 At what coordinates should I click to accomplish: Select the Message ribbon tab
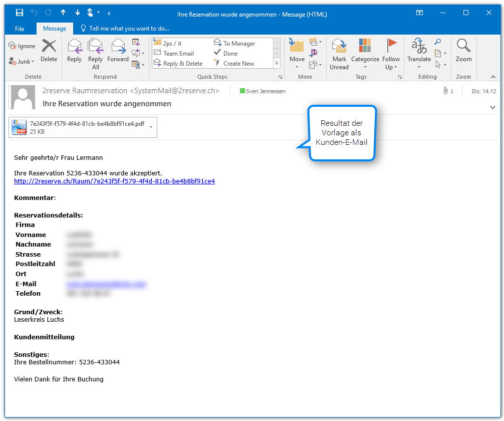55,29
